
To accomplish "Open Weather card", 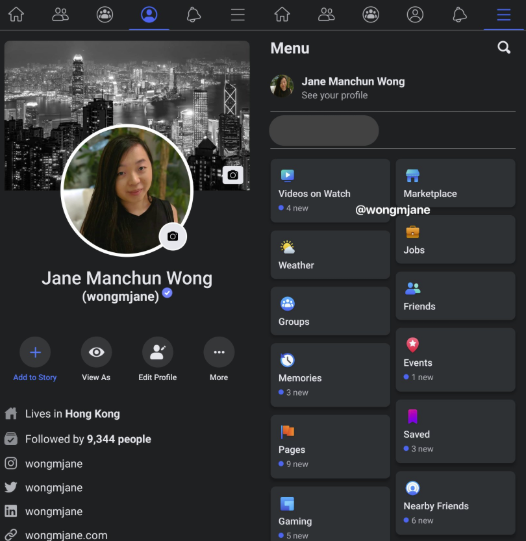I will point(330,255).
